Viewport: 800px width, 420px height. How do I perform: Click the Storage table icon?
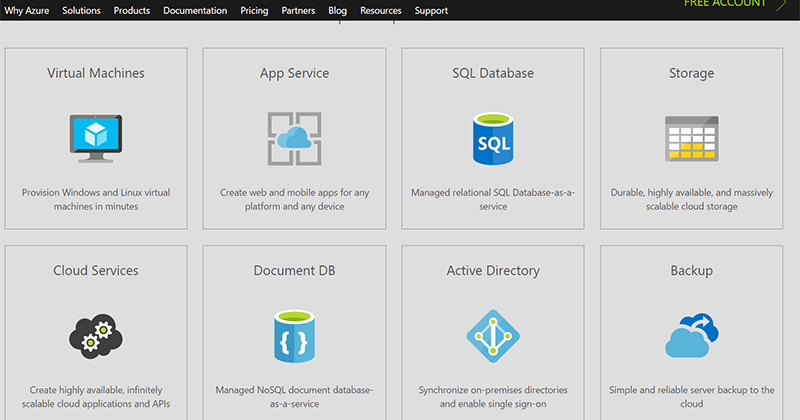click(691, 138)
